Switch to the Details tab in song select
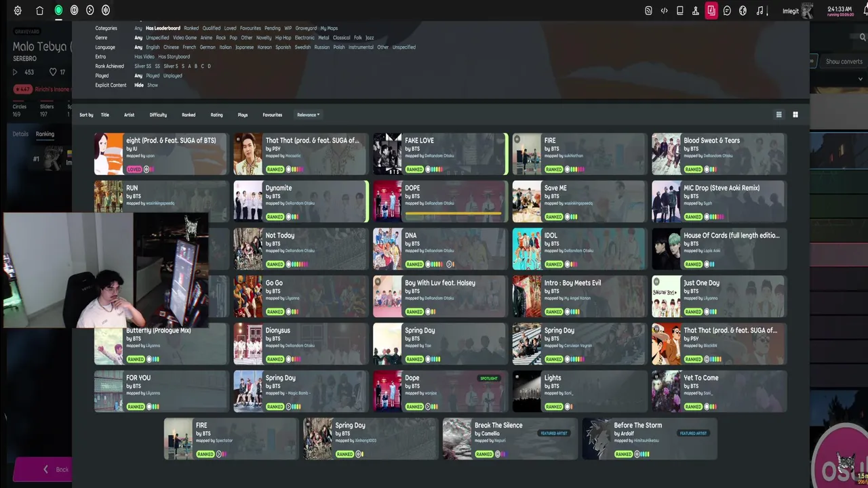 [x=20, y=134]
